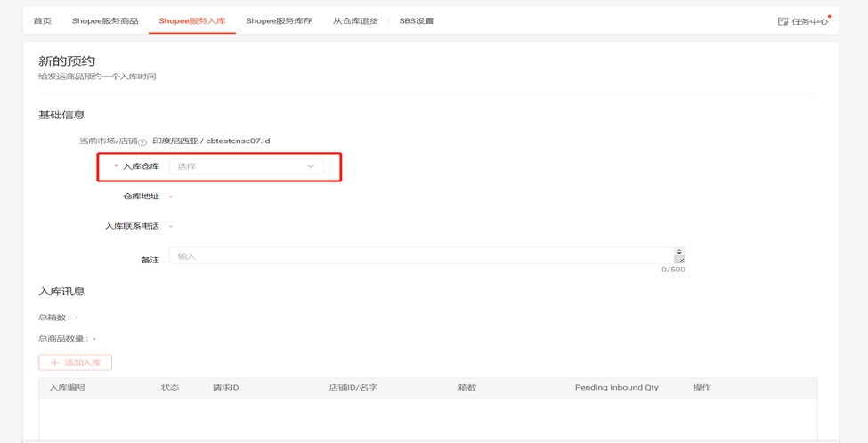Click the 店铺ID/名字 column header
Screen dimensions: 868x443
click(x=353, y=388)
